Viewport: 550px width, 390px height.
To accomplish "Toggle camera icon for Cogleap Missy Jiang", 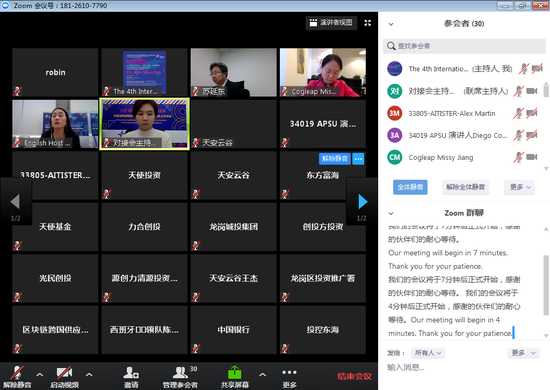I will coord(532,157).
